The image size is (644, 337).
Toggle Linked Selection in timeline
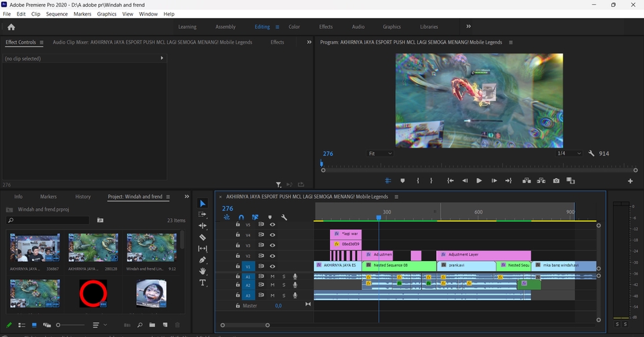pyautogui.click(x=255, y=217)
